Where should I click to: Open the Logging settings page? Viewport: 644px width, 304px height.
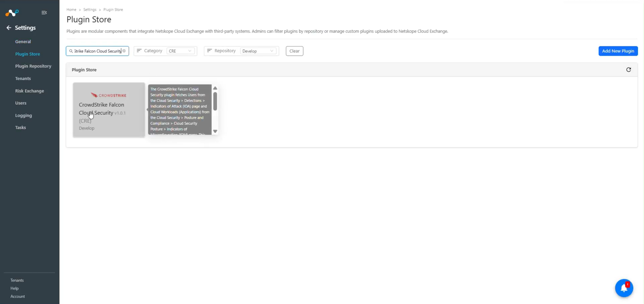(x=23, y=115)
